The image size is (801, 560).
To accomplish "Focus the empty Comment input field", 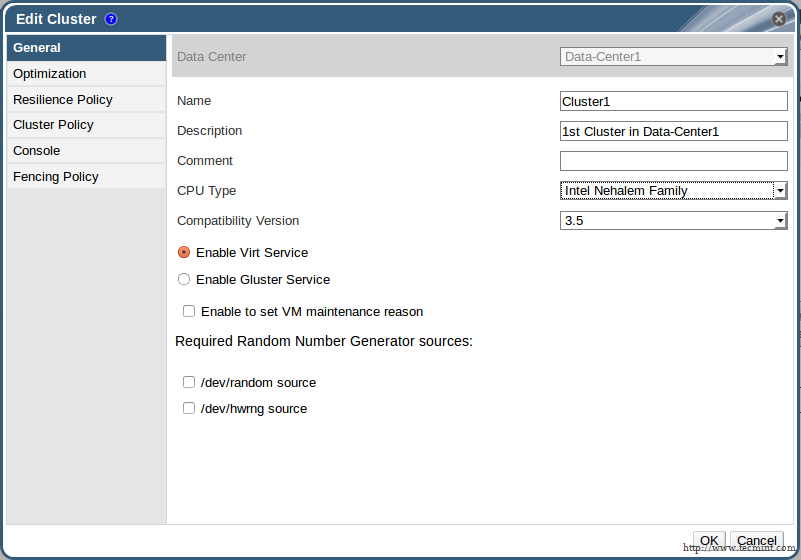I will click(x=673, y=161).
